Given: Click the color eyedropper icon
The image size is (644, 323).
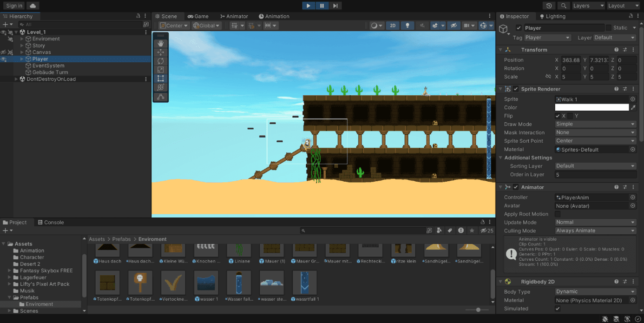Looking at the screenshot, I should pos(633,107).
